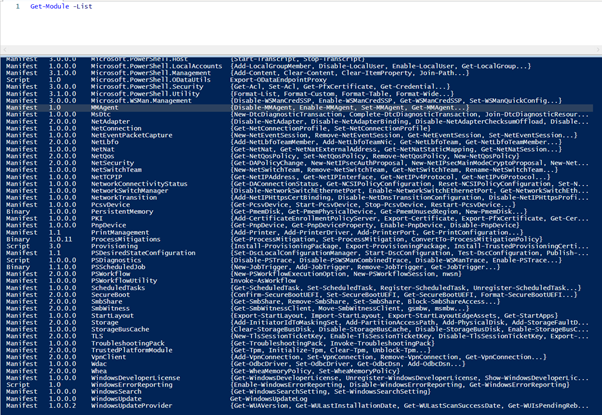Click the MsDtc module name

point(101,114)
